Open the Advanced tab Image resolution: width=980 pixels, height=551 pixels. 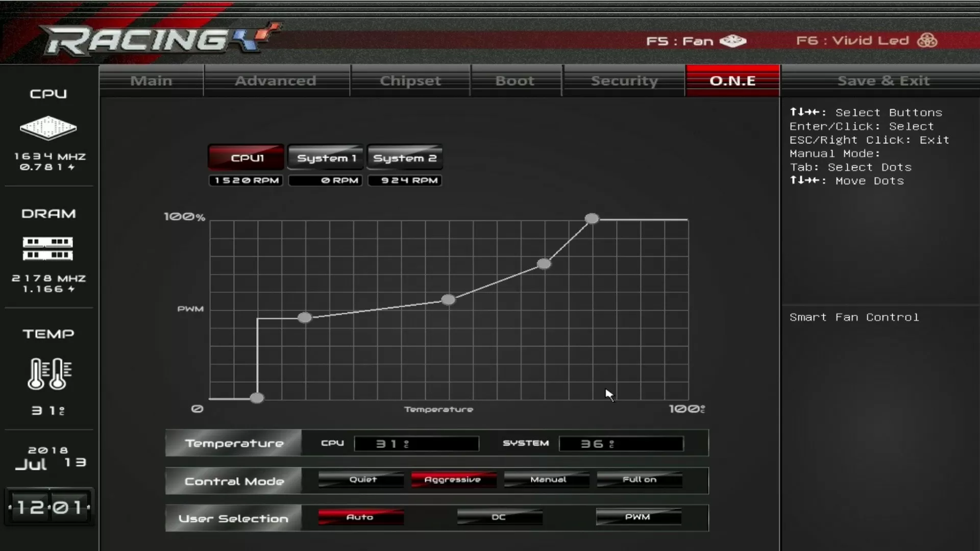coord(276,81)
